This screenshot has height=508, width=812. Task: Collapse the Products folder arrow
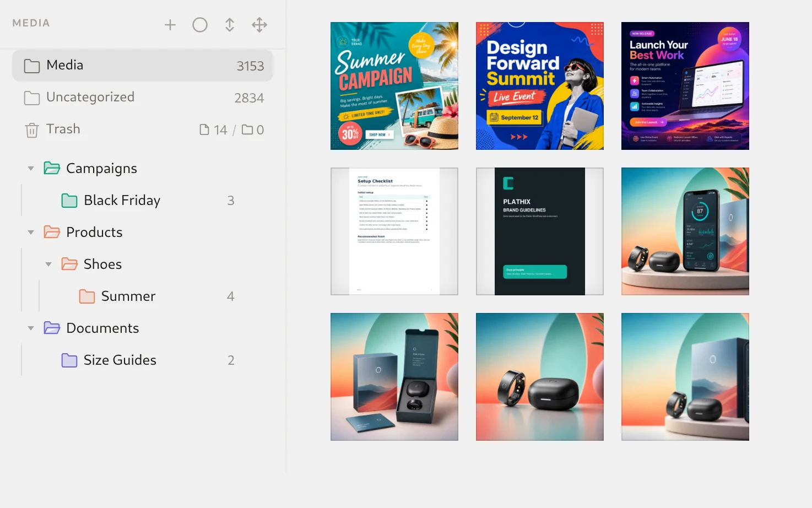click(31, 233)
